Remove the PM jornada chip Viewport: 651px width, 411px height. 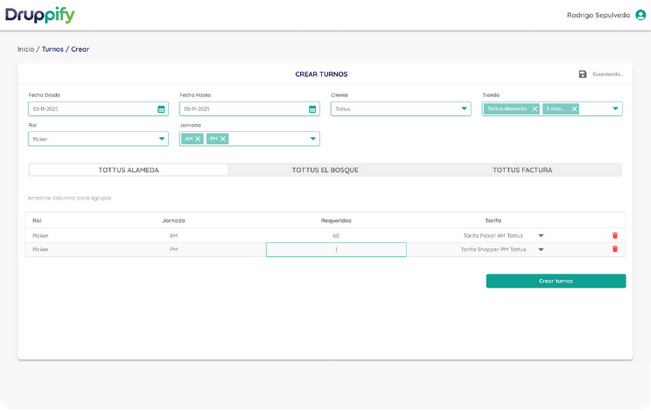(223, 139)
